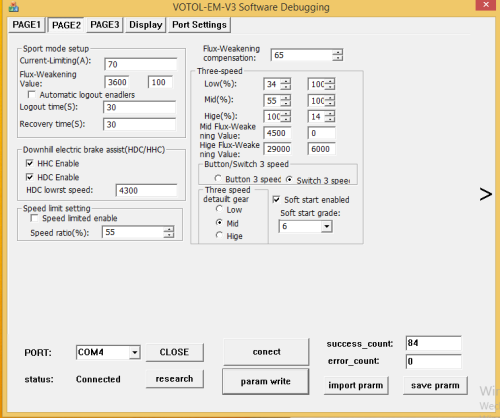Click the Flux-Weakening compensation spinner
Viewport: 500px width, 418px height.
point(338,55)
